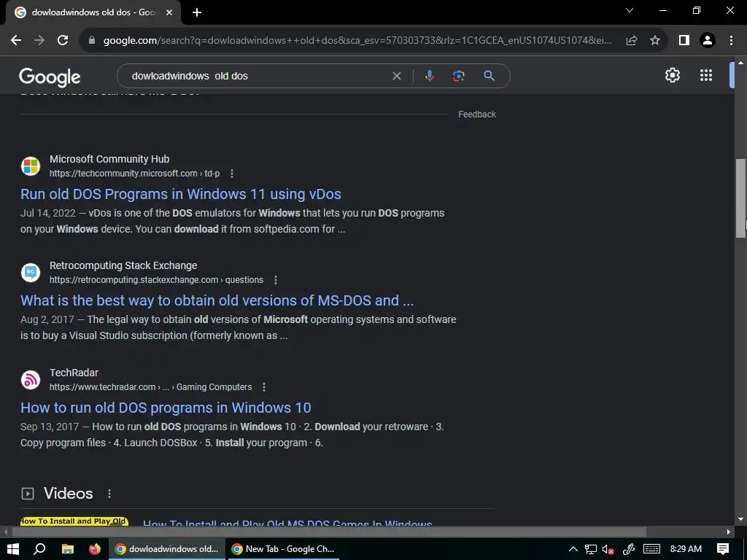View site information lock icon
The width and height of the screenshot is (747, 560).
[92, 40]
